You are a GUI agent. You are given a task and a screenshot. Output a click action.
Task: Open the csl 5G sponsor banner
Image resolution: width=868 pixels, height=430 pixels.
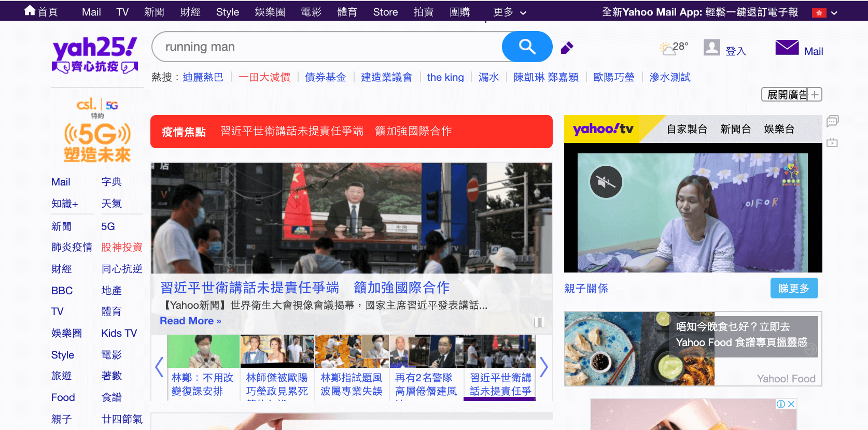[x=97, y=130]
